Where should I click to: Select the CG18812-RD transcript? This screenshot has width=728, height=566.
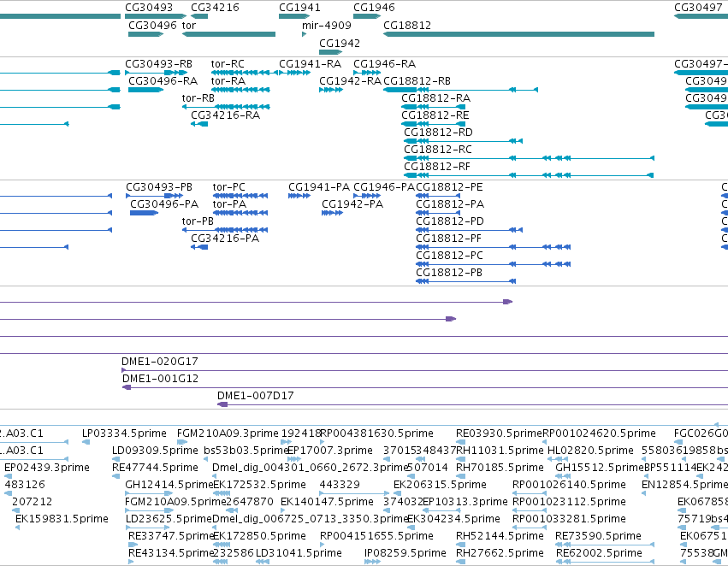[464, 141]
